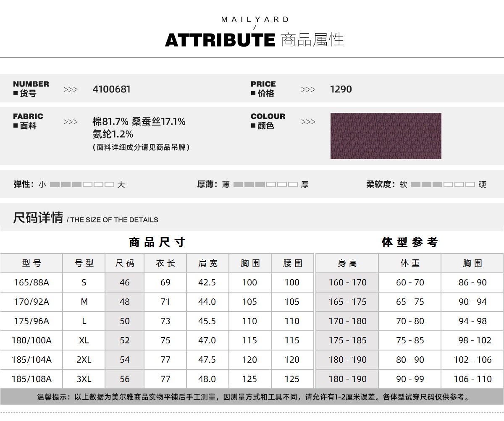
Task: Click the 号型 column header
Action: pyautogui.click(x=84, y=264)
